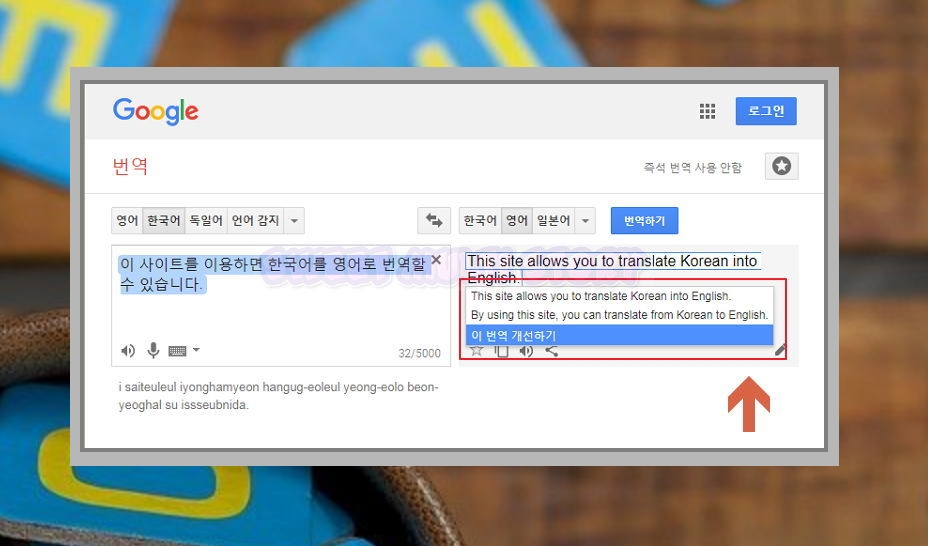Activate microphone voice input
Image resolution: width=928 pixels, height=546 pixels.
pyautogui.click(x=153, y=350)
